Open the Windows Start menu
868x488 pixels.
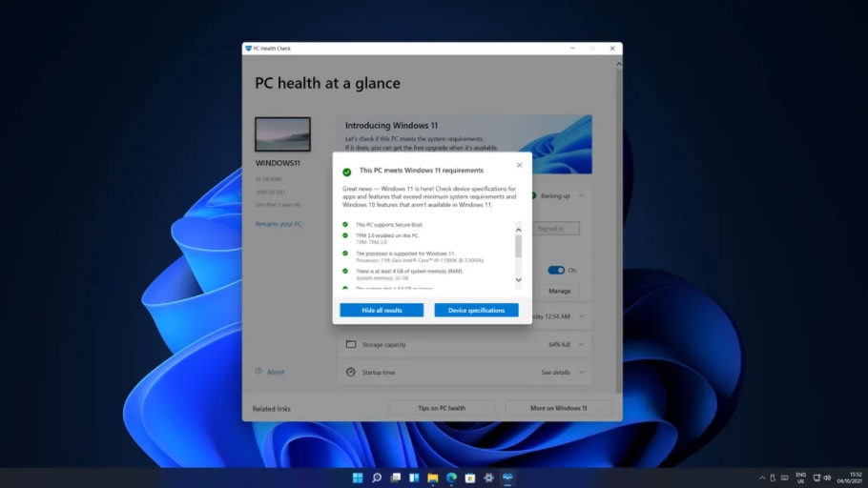coord(358,478)
